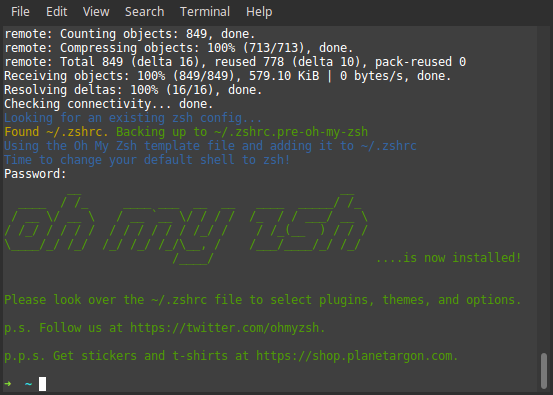Click the 'oh my zsh' ASCII art banner
This screenshot has width=553, height=395.
(186, 229)
